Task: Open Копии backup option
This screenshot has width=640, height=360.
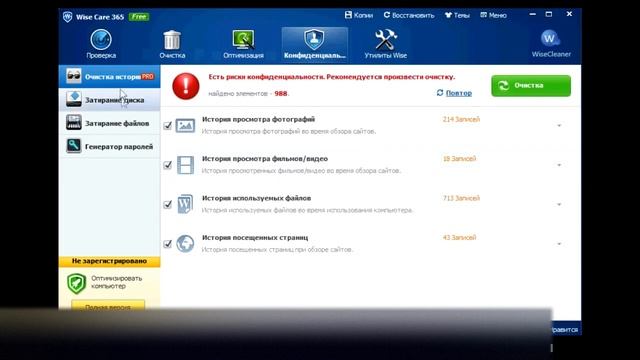Action: (359, 15)
